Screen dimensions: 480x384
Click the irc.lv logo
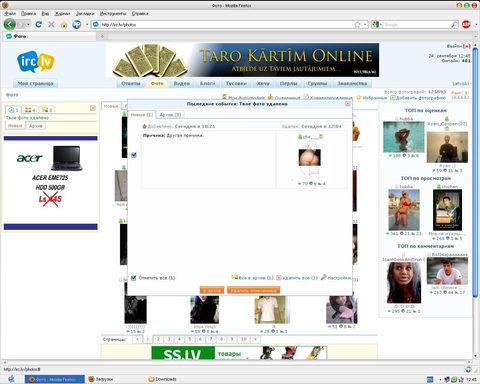click(x=36, y=61)
